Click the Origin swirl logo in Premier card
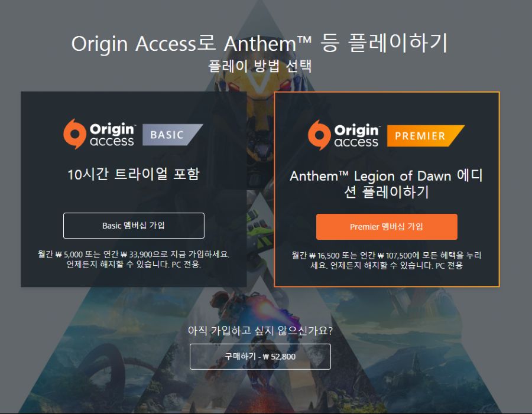Image resolution: width=532 pixels, height=414 pixels. coord(319,135)
